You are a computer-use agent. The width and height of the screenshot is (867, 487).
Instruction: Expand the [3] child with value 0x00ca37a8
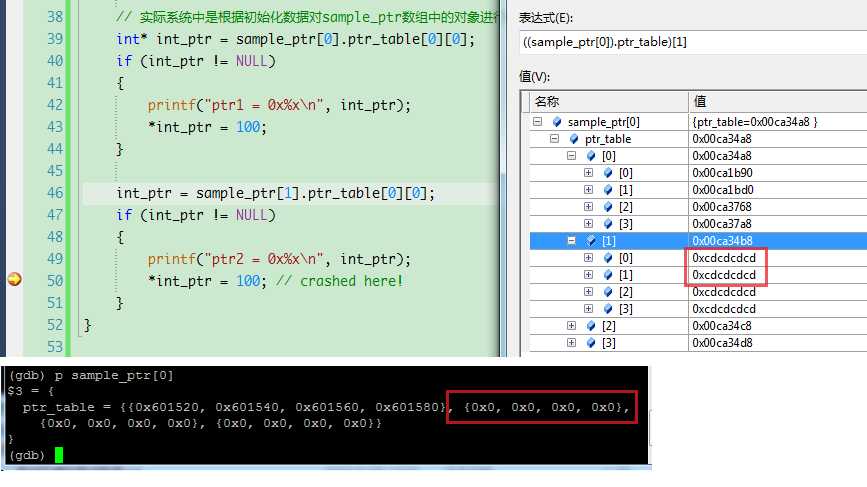[x=588, y=224]
